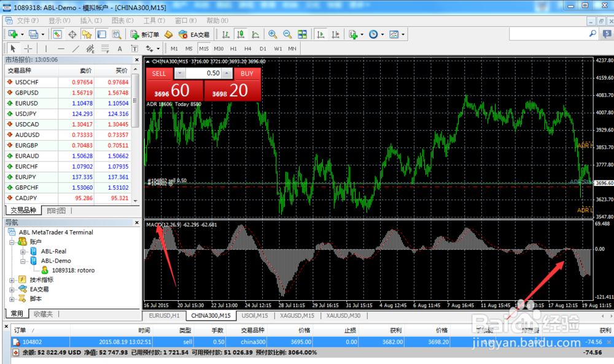
Task: Select the Equidistant Channel tool
Action: point(90,48)
